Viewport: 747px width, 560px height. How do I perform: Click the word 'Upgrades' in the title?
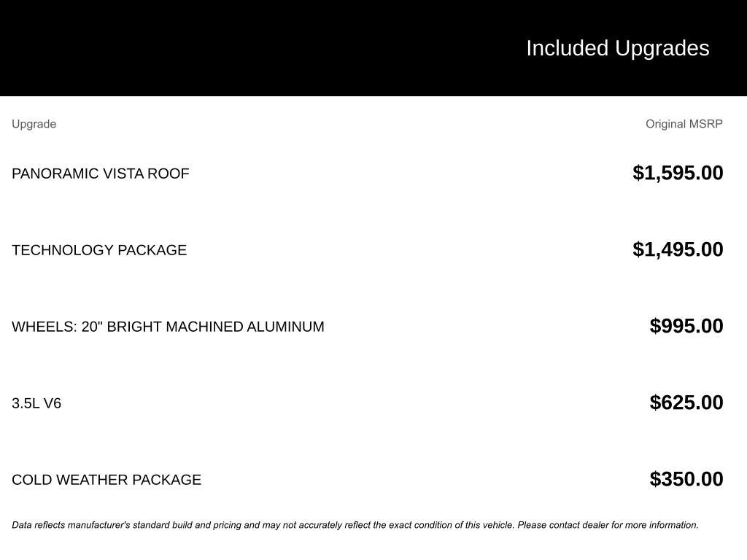pyautogui.click(x=662, y=49)
